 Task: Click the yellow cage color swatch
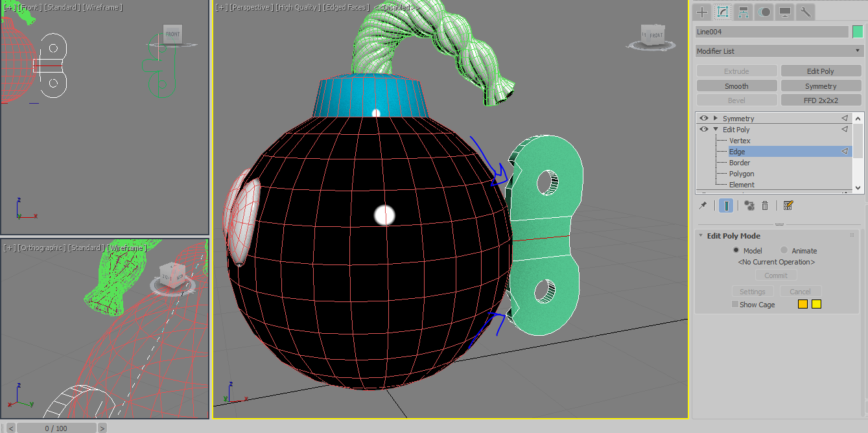(816, 304)
